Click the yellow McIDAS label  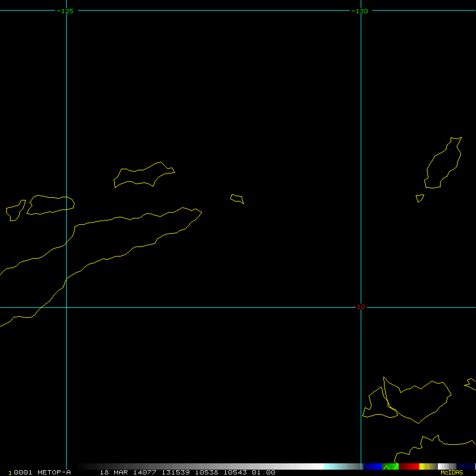coord(451,472)
